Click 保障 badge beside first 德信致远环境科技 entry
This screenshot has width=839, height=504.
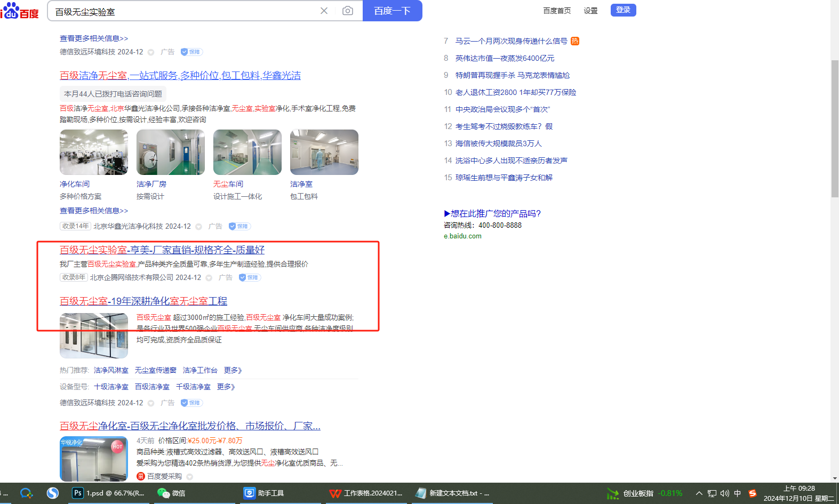click(x=191, y=52)
